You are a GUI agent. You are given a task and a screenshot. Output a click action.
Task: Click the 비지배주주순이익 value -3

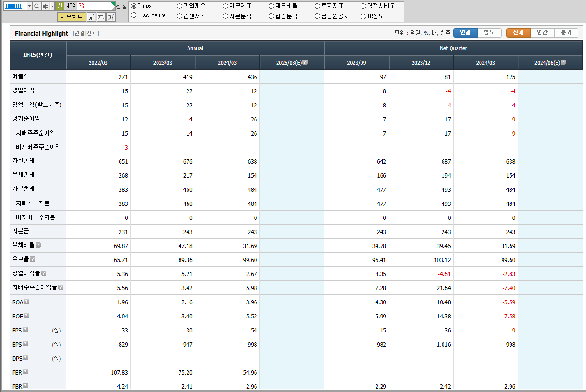pyautogui.click(x=125, y=147)
